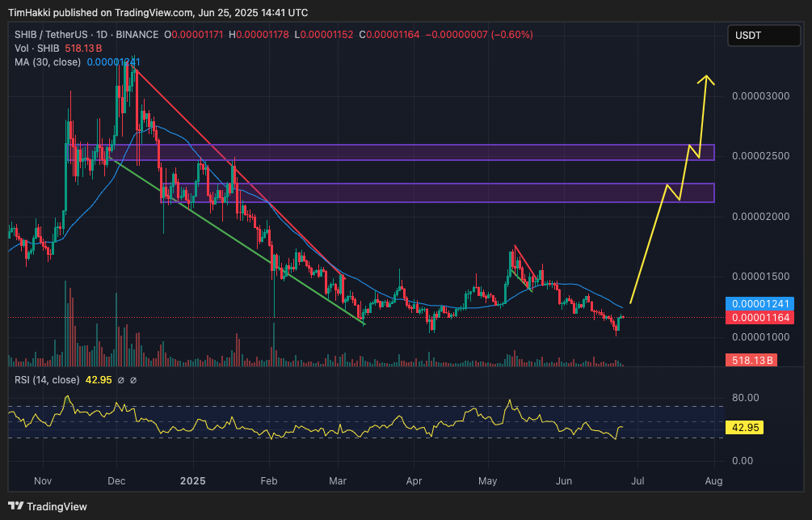Screen dimensions: 812x520
Task: Click the red 0.00001164 current price label
Action: (759, 317)
